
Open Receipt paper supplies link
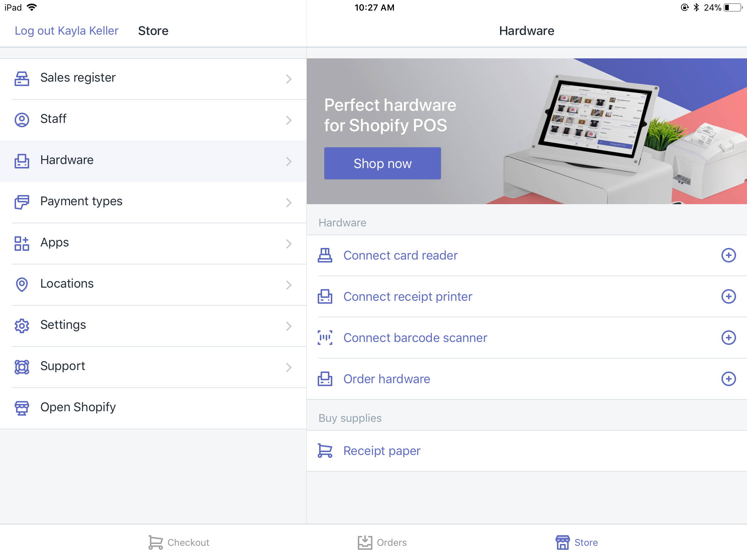(x=527, y=451)
